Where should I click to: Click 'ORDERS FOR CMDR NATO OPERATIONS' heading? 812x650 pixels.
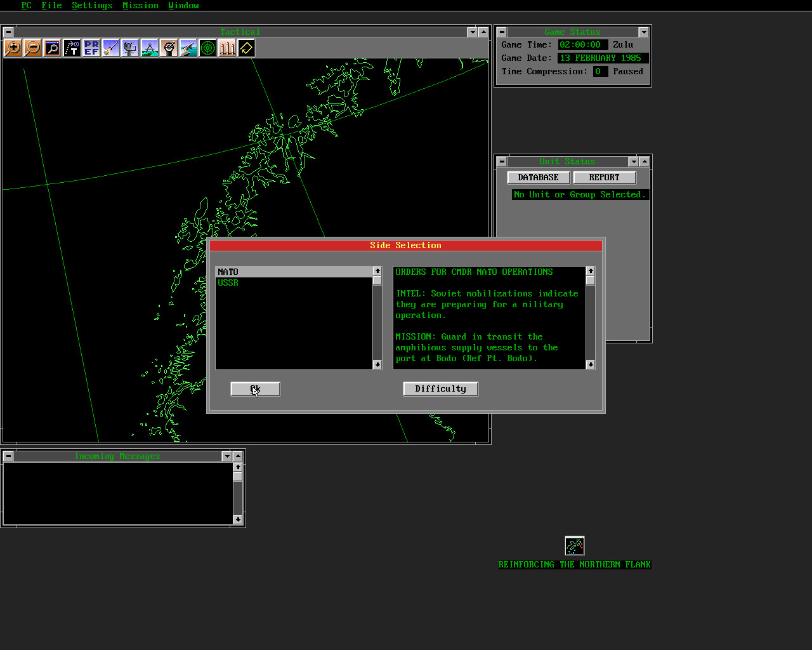pyautogui.click(x=474, y=272)
